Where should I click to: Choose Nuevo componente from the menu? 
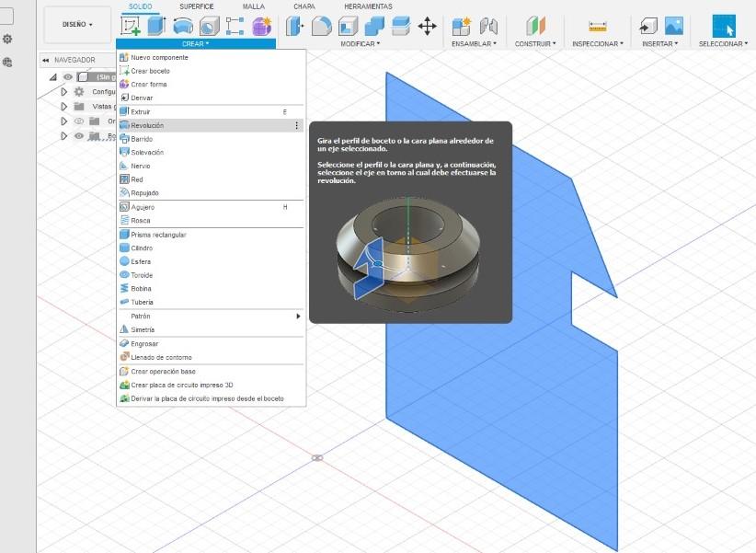pyautogui.click(x=212, y=57)
